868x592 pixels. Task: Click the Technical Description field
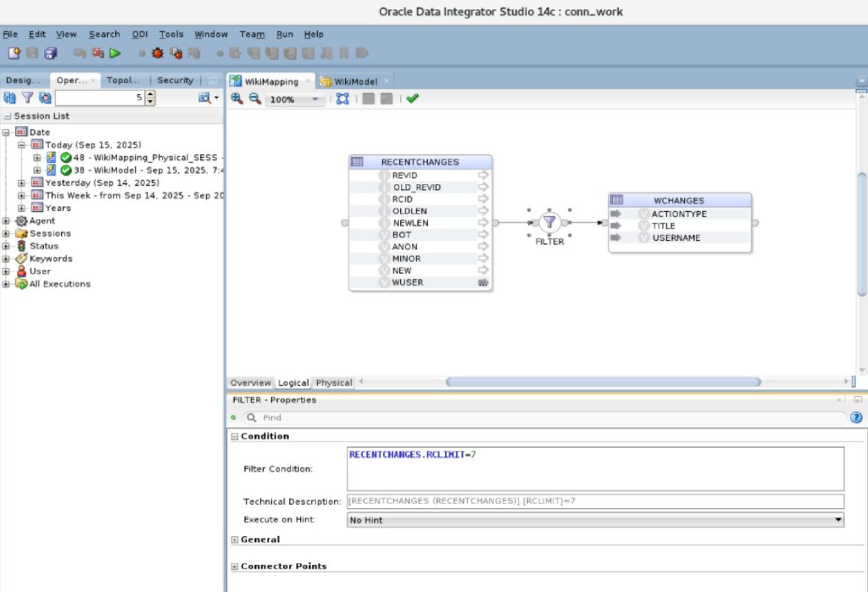tap(595, 501)
